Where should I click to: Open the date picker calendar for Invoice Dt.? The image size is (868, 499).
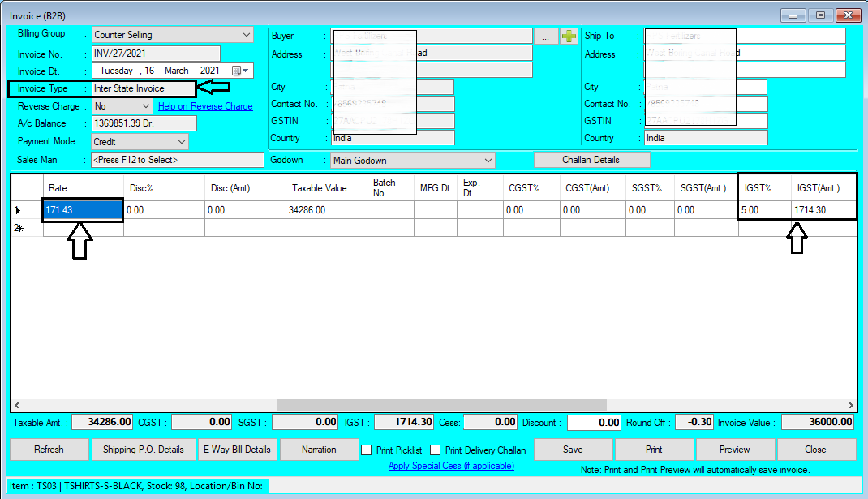[241, 70]
